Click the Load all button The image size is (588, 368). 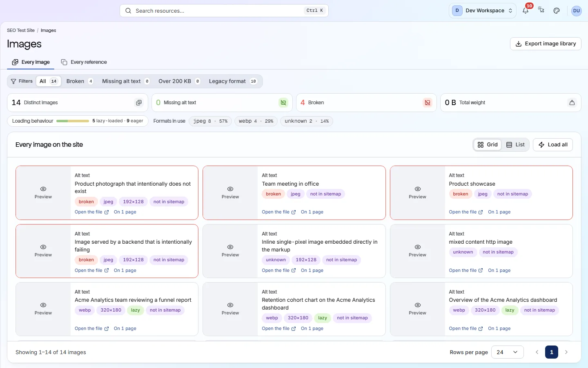pyautogui.click(x=553, y=145)
